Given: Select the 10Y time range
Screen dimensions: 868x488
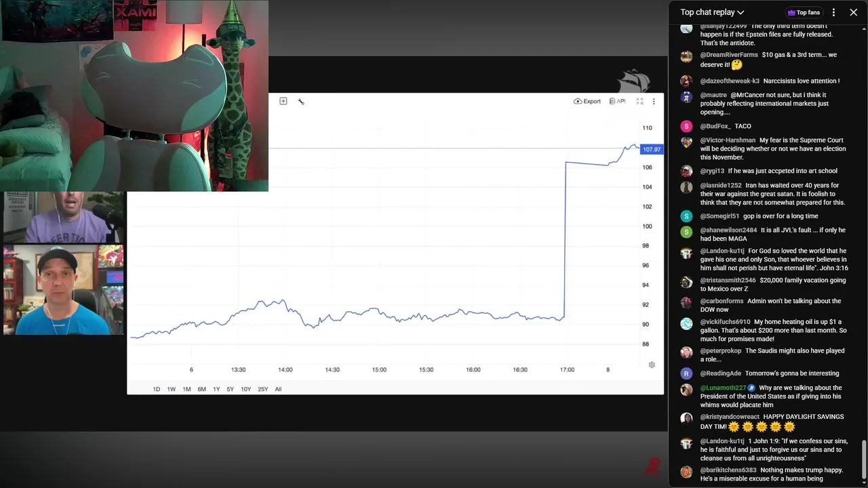Looking at the screenshot, I should click(x=245, y=389).
